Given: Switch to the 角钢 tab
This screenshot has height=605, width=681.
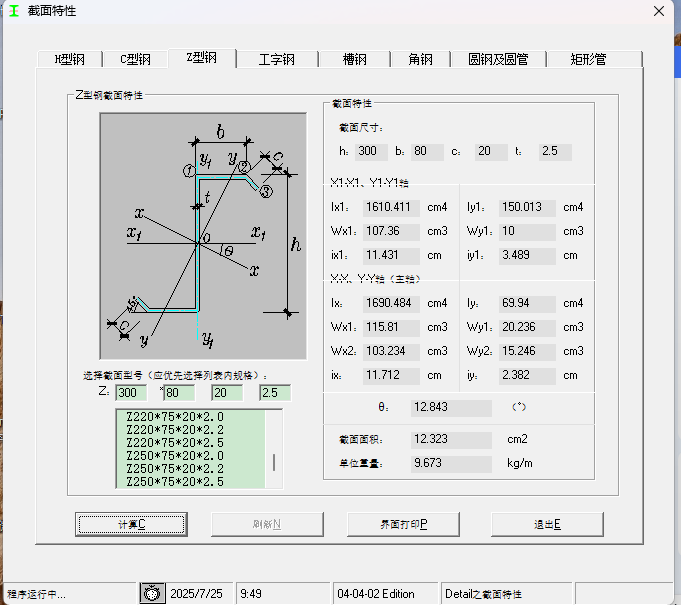Looking at the screenshot, I should point(420,59).
